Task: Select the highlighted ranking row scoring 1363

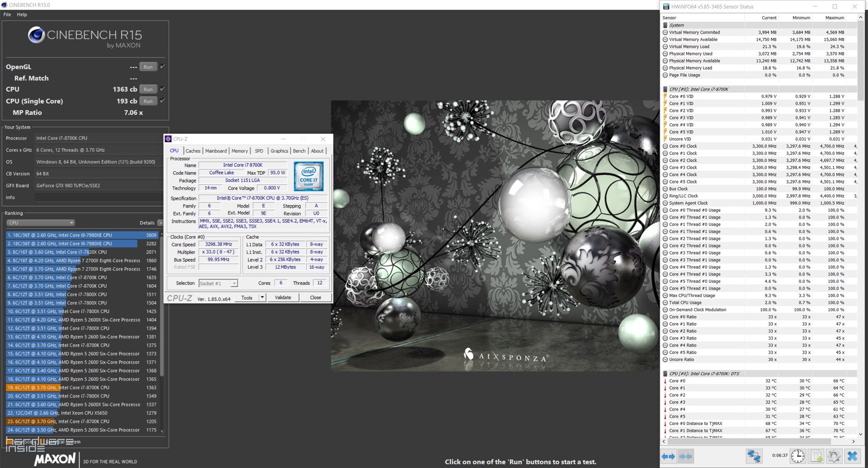Action: [82, 388]
